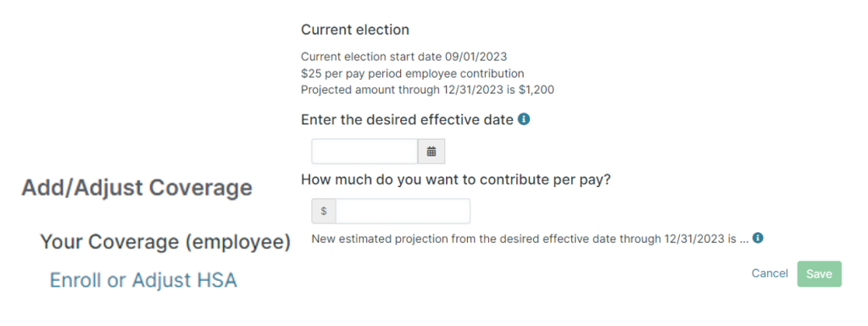Click the 'How much do you want to contribute' label

[x=455, y=180]
